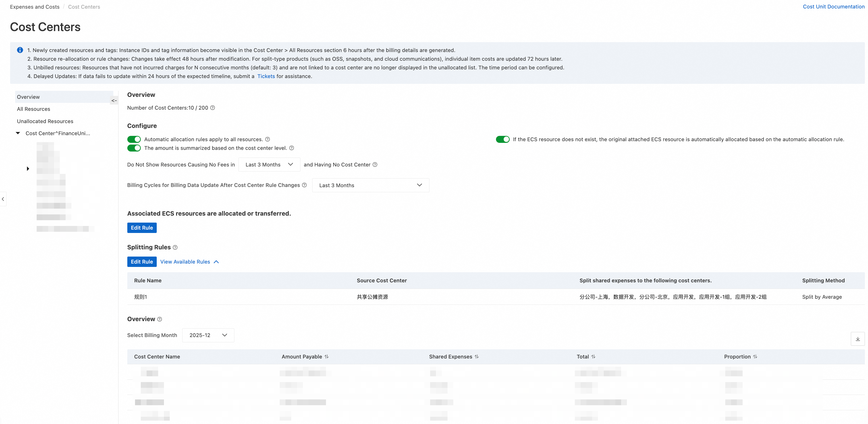This screenshot has height=424, width=868.
Task: Click help icon after Billing Cycles label
Action: tap(304, 185)
